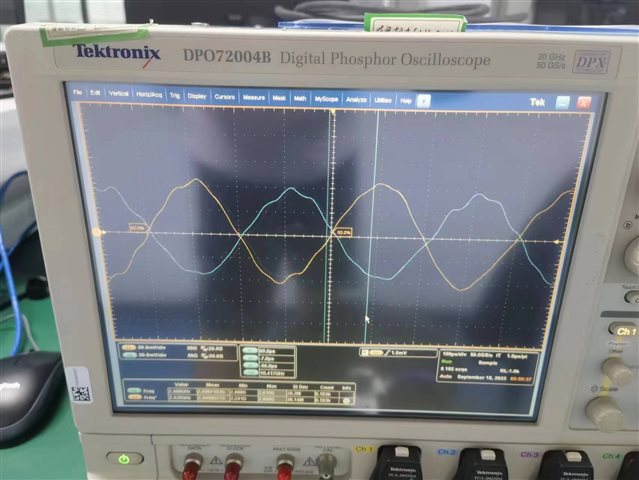Screen dimensions: 639x480
Task: Select the first cursor readout badge
Action: [249, 350]
